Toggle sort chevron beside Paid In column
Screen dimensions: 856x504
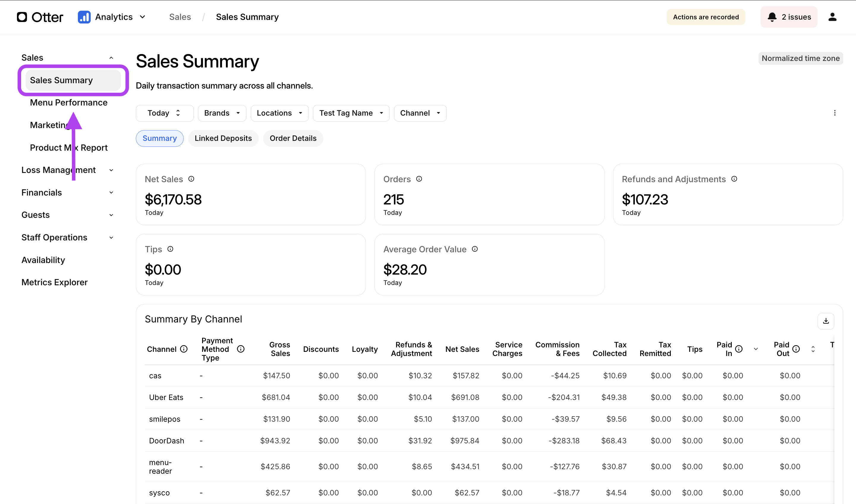756,349
